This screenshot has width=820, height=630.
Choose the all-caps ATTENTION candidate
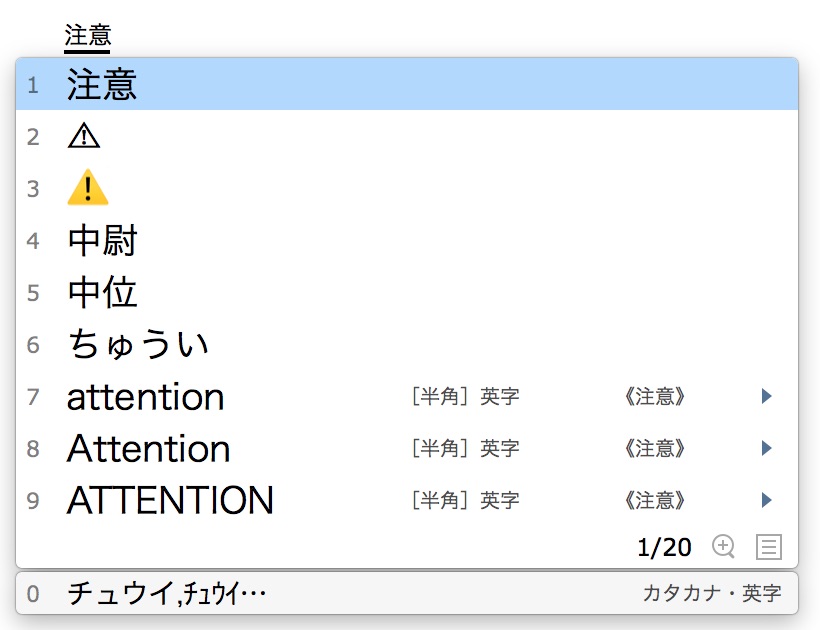(170, 500)
